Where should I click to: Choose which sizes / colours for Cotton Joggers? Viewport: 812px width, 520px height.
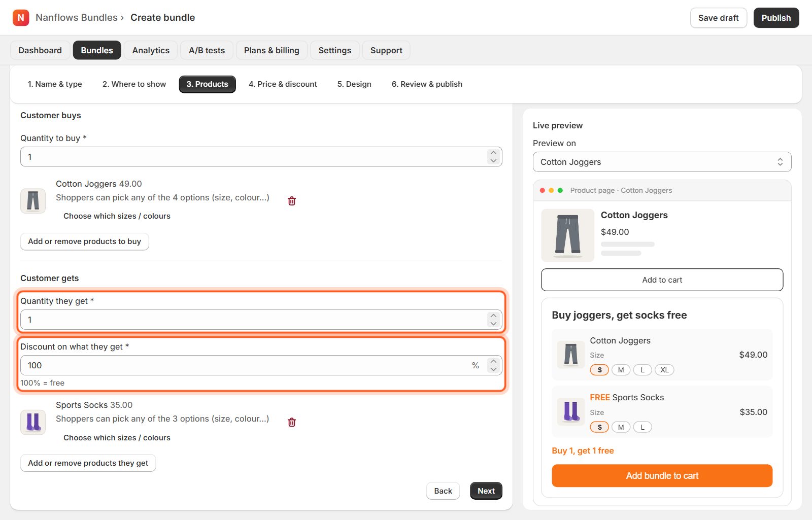[117, 216]
